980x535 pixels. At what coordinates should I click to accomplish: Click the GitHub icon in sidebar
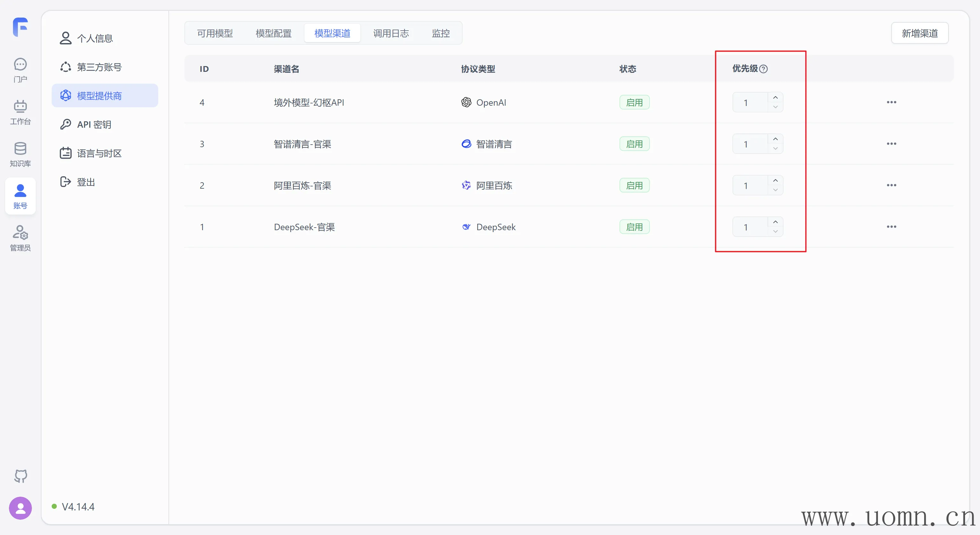tap(20, 476)
